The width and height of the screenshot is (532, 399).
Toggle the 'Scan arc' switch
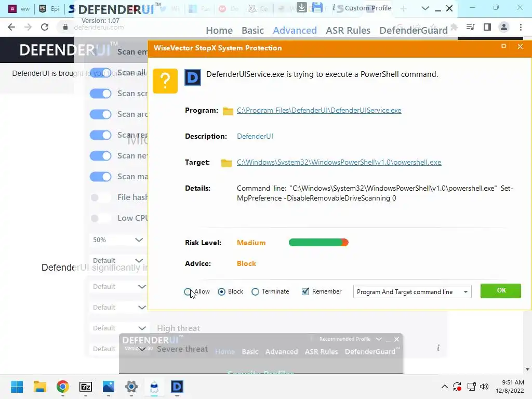coord(100,114)
